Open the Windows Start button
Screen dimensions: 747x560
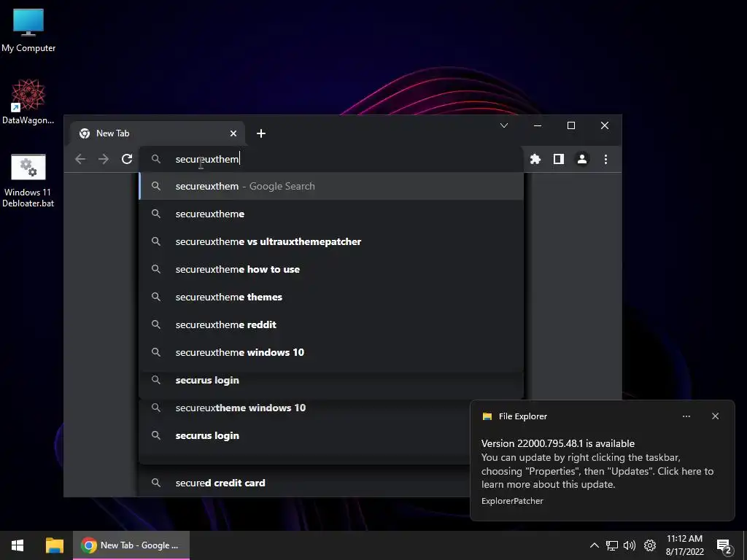pyautogui.click(x=18, y=545)
